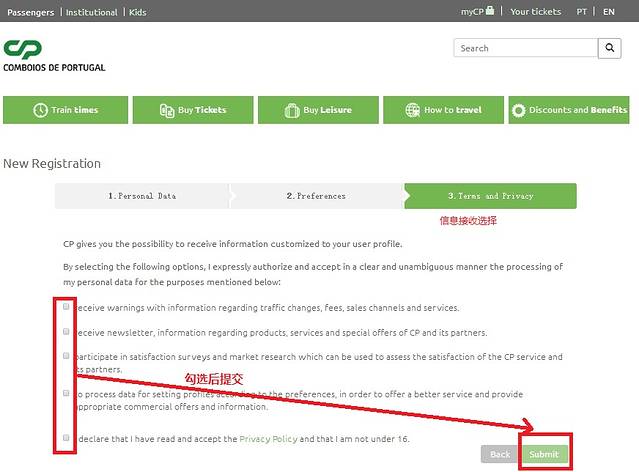Go to Preferences step tab

tap(316, 196)
